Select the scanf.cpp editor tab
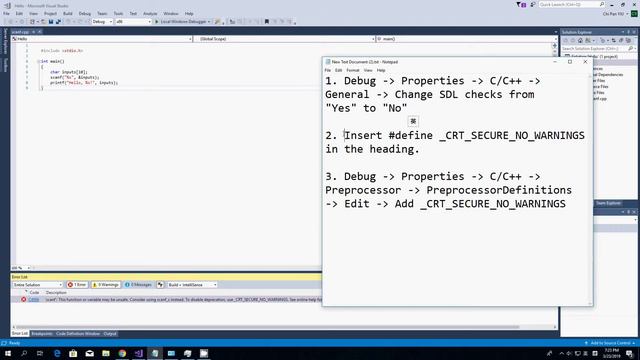Screen dimensions: 640x360 (x=20, y=32)
